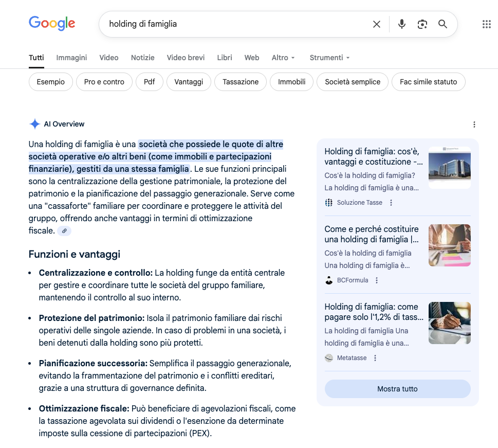The width and height of the screenshot is (498, 448).
Task: Open the Google apps grid
Action: pos(486,24)
